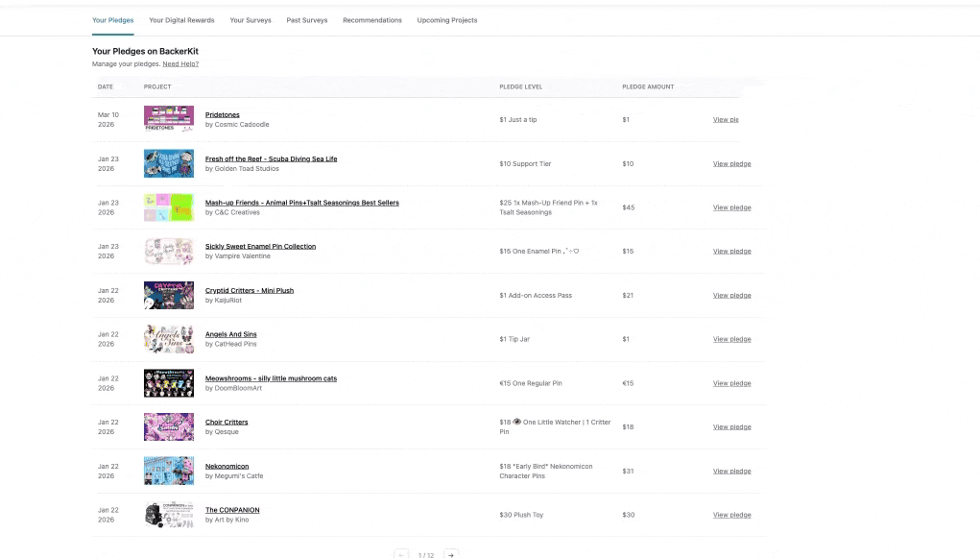Click "$10 Support Tier" pledge level
This screenshot has height=558, width=980.
click(x=525, y=164)
